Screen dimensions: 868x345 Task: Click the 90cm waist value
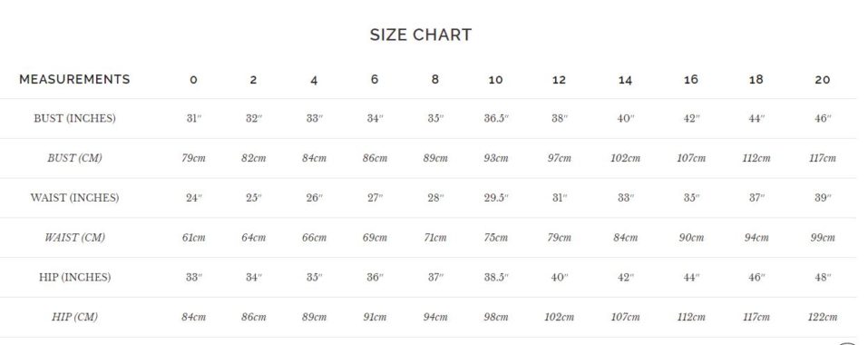point(691,238)
